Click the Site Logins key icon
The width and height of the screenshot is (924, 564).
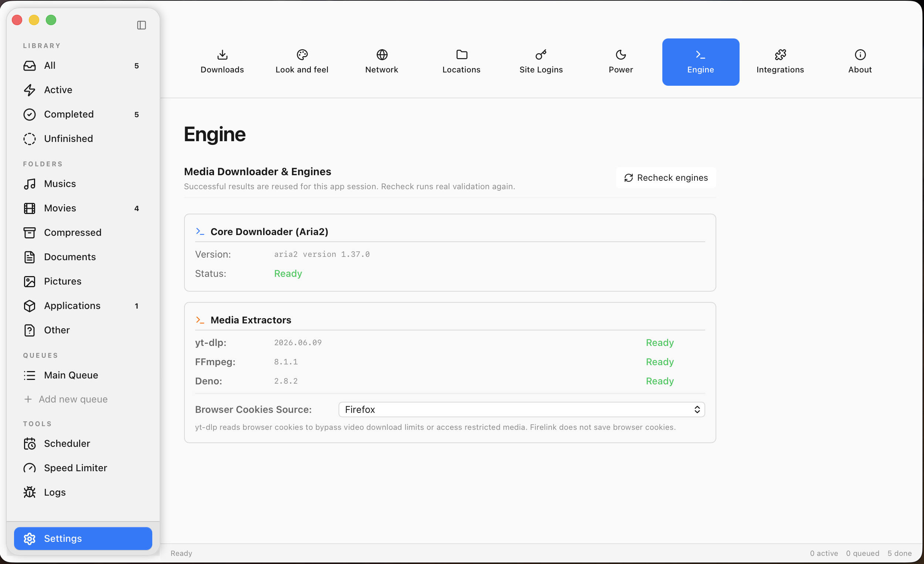click(x=541, y=55)
